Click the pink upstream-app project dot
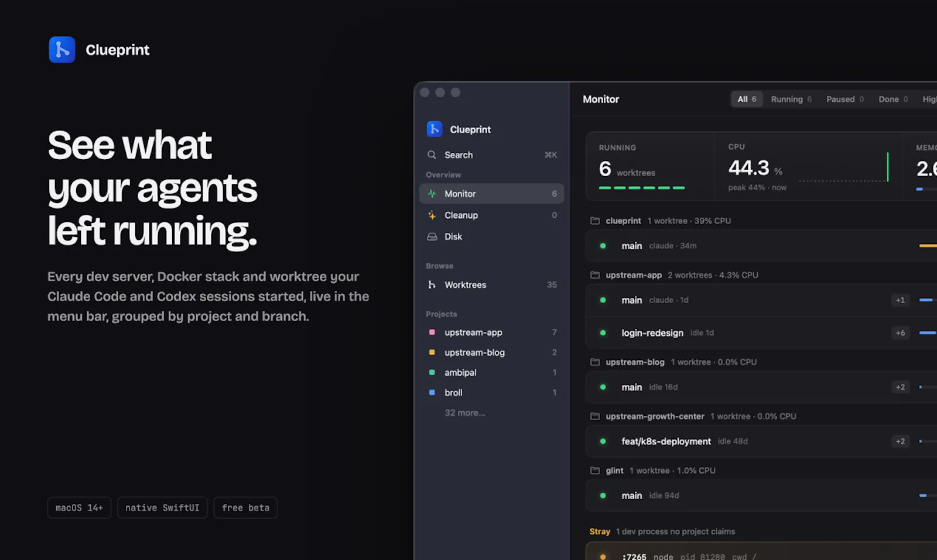937x560 pixels. coord(432,332)
